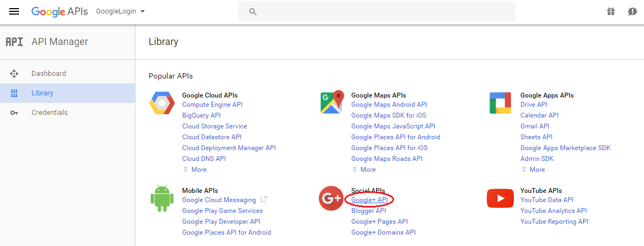Select Library in the sidebar
644x246 pixels.
pyautogui.click(x=42, y=93)
